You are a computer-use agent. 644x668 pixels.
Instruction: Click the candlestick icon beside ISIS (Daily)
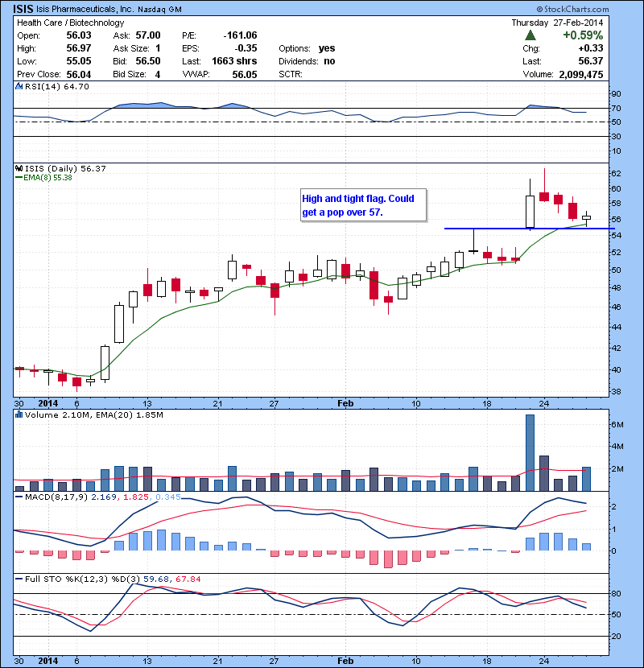click(x=19, y=168)
